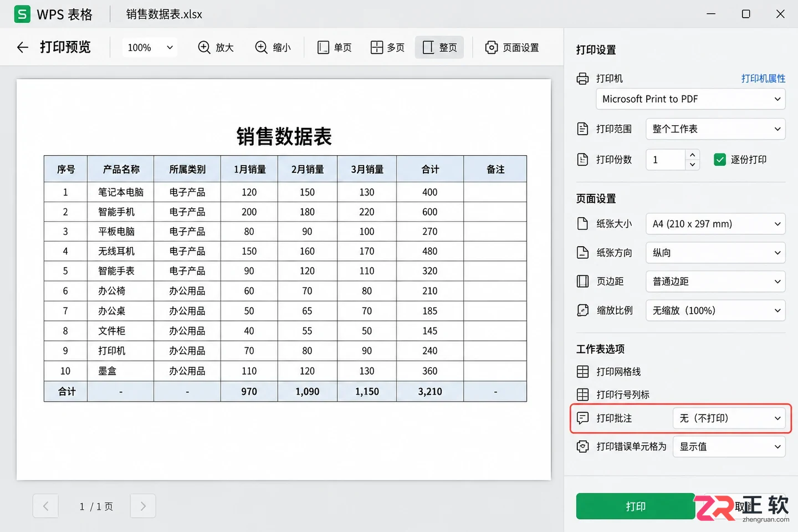Open 打印机属性 printer properties link
The height and width of the screenshot is (532, 798).
[763, 79]
